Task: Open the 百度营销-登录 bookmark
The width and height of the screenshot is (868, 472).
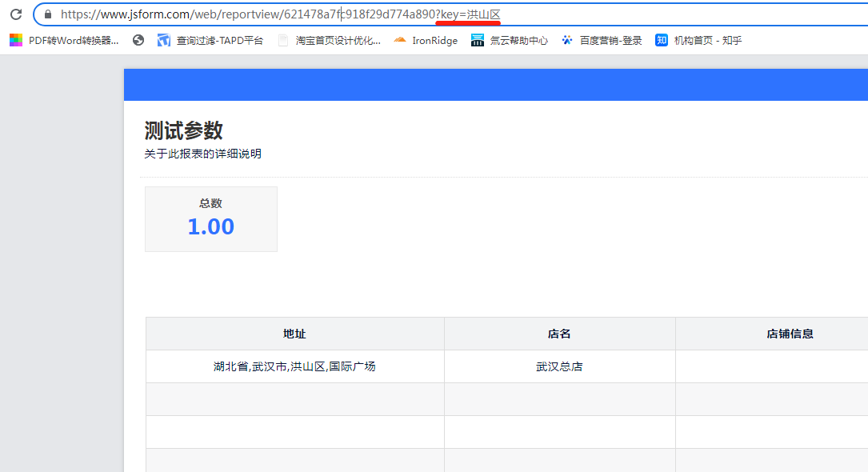Action: [602, 40]
